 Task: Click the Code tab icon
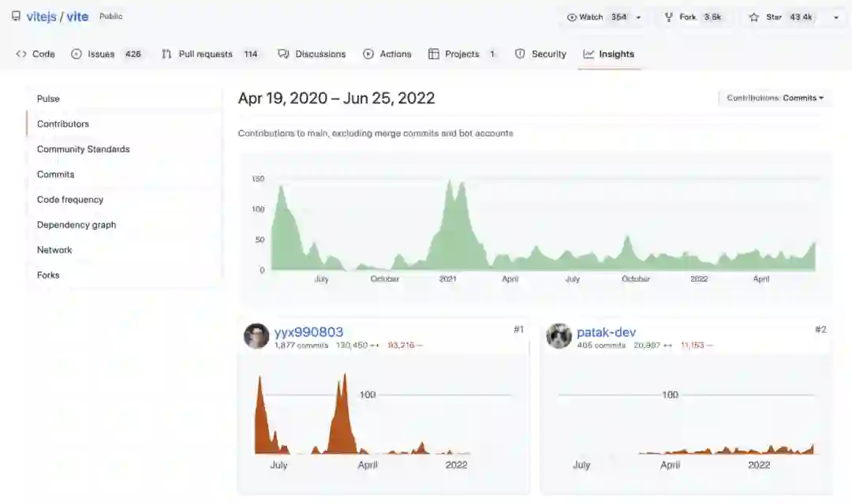coord(21,54)
